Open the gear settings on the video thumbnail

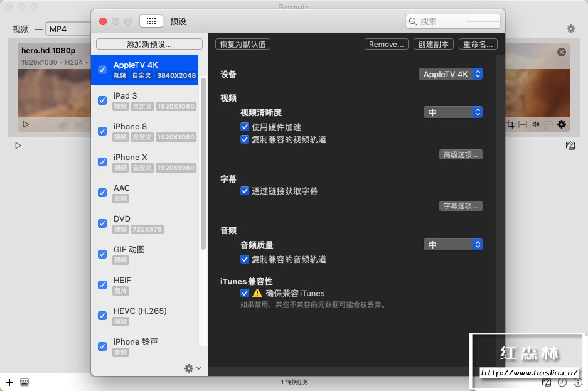pyautogui.click(x=560, y=124)
